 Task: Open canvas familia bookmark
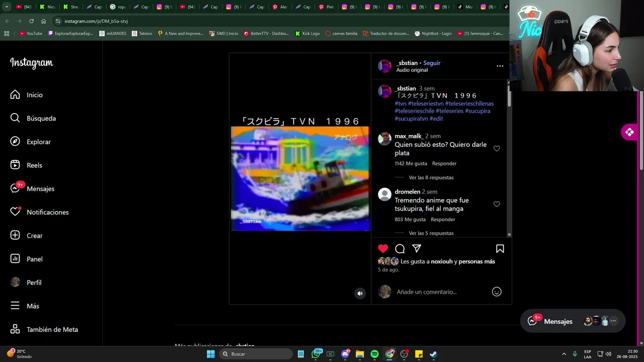pos(341,33)
